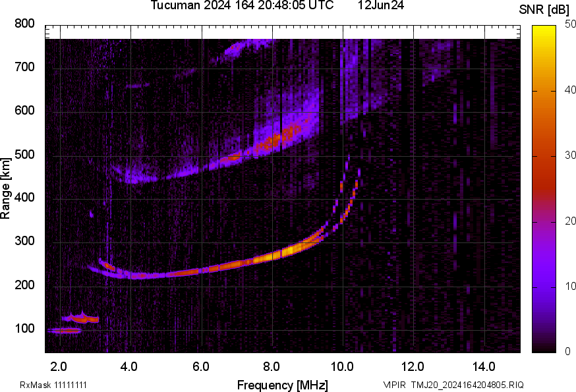Click range tick label '600'

[x=24, y=111]
